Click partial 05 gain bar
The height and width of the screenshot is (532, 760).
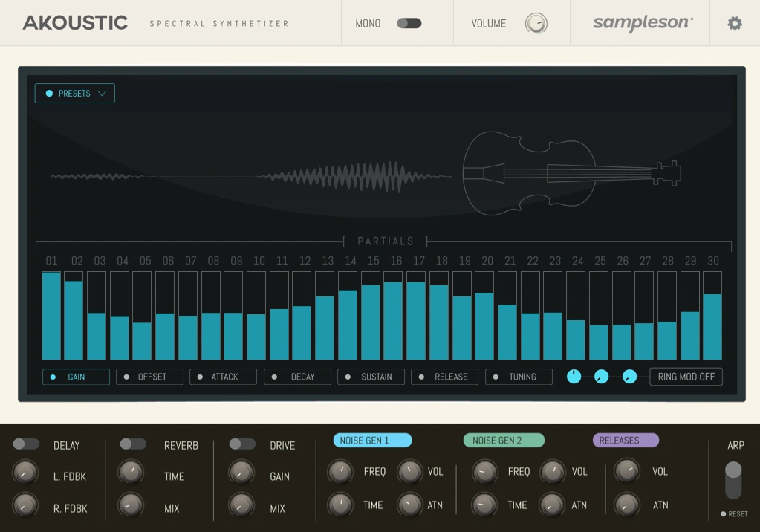[x=142, y=316]
